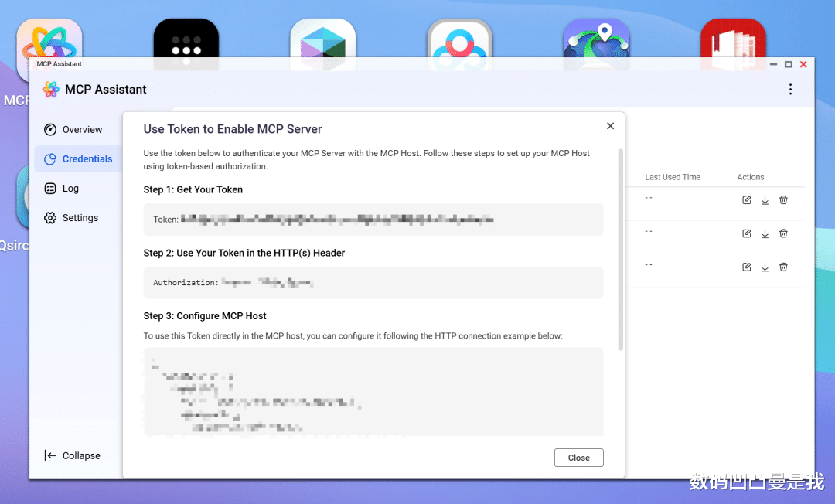The image size is (835, 504).
Task: Open the Log section in sidebar
Action: tap(61, 189)
